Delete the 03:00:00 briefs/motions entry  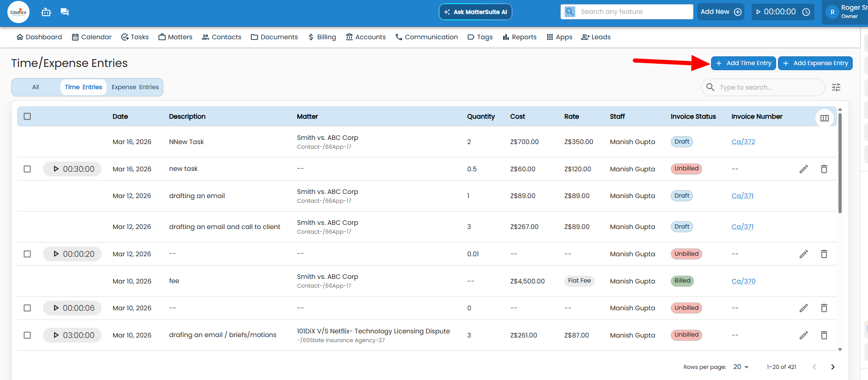824,335
